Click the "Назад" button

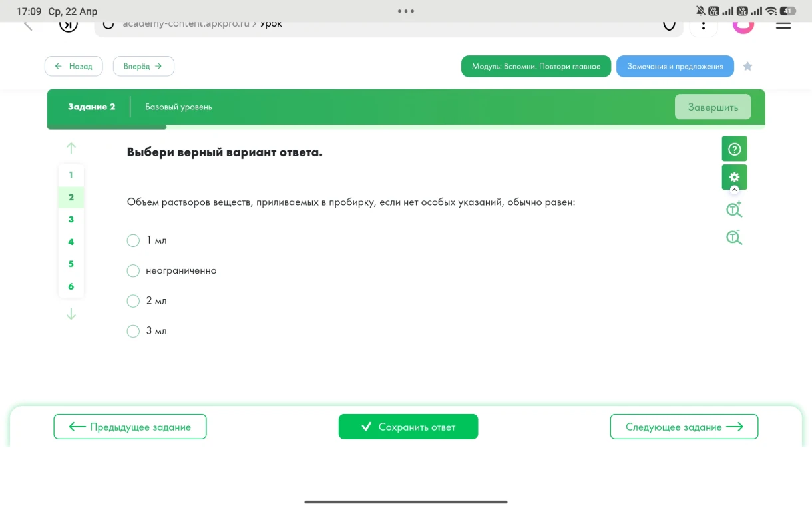point(74,67)
